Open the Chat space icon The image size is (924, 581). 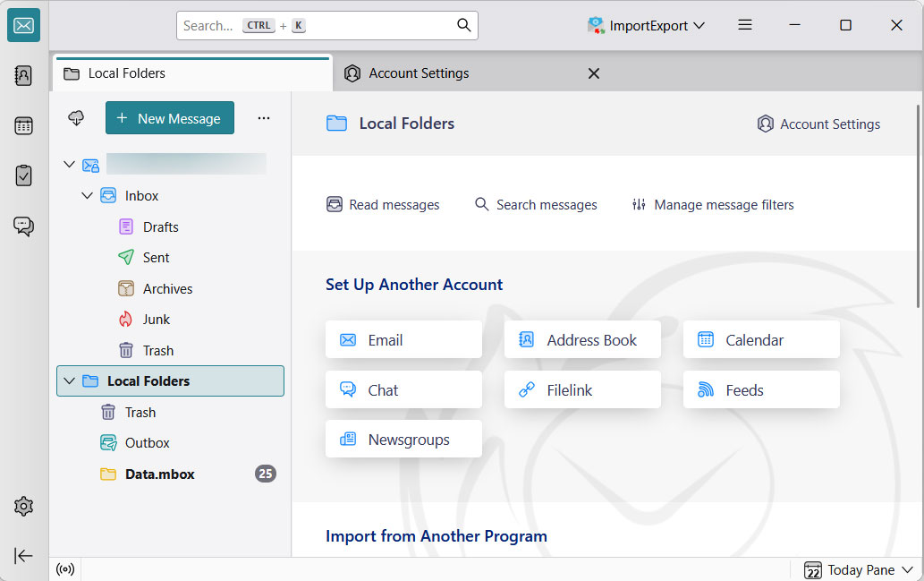(x=23, y=226)
